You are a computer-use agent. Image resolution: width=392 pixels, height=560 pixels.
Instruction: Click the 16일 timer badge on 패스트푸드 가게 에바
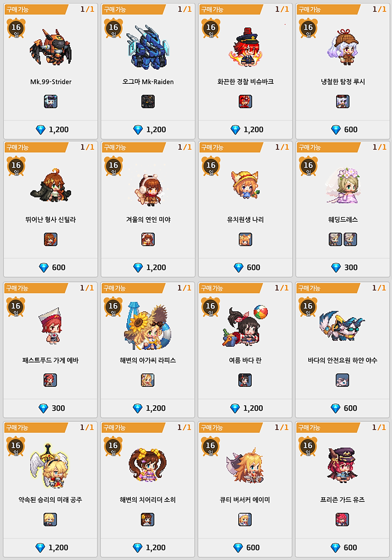click(16, 307)
